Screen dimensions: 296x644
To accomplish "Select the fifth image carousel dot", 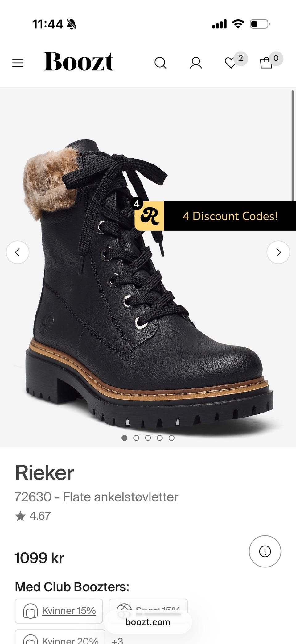I will pyautogui.click(x=172, y=438).
